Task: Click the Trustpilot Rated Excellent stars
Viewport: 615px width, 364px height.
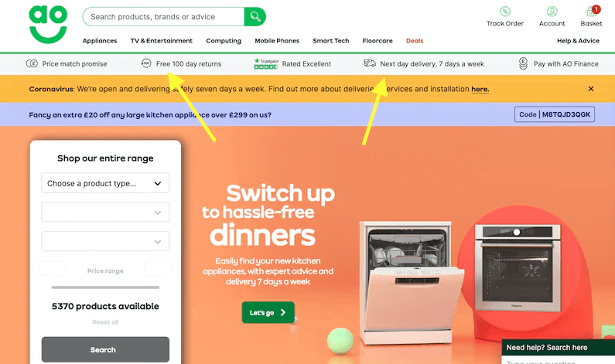Action: pos(266,64)
